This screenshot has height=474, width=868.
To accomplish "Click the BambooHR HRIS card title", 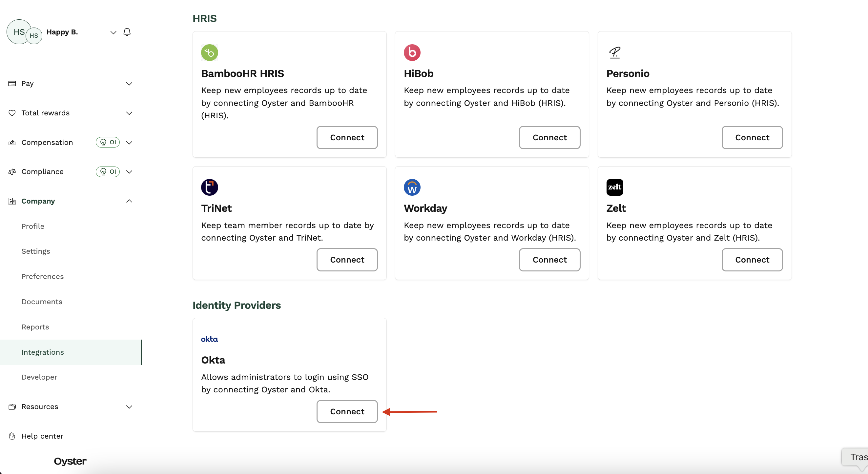I will (x=243, y=73).
